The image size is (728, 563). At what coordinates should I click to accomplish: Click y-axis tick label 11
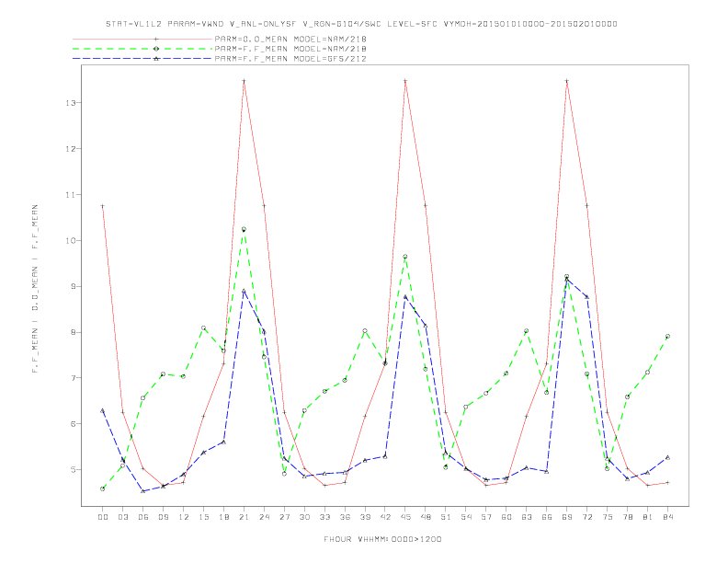[70, 195]
